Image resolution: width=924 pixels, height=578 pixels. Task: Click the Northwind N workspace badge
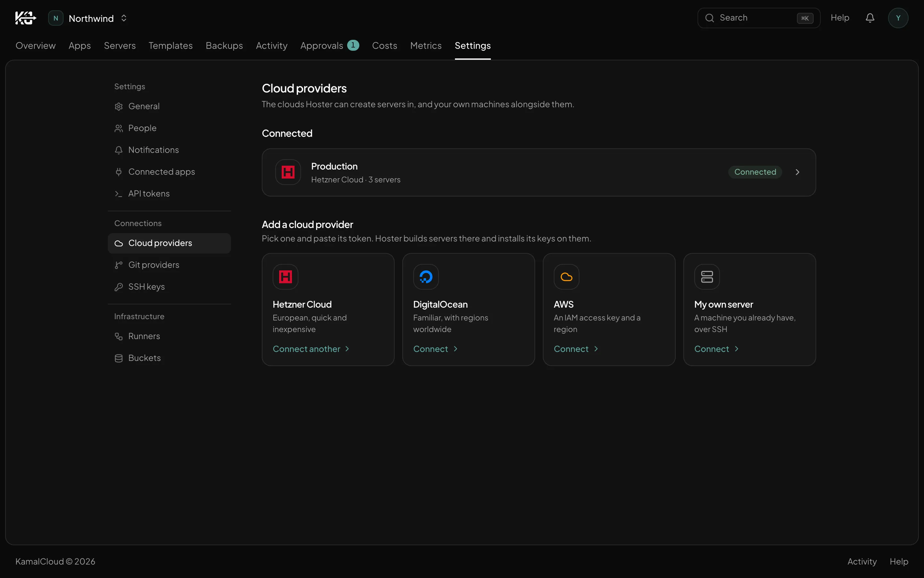pos(56,18)
